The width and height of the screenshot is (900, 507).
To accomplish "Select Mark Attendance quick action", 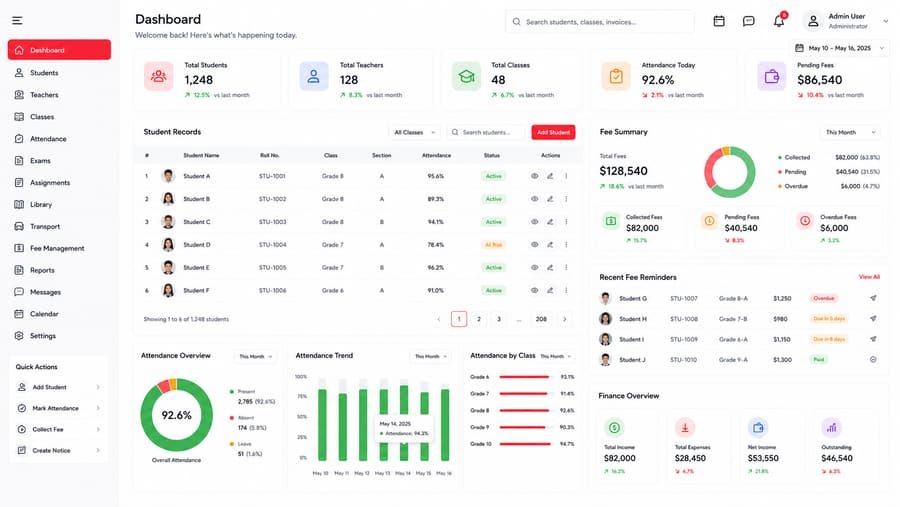I will pyautogui.click(x=59, y=408).
